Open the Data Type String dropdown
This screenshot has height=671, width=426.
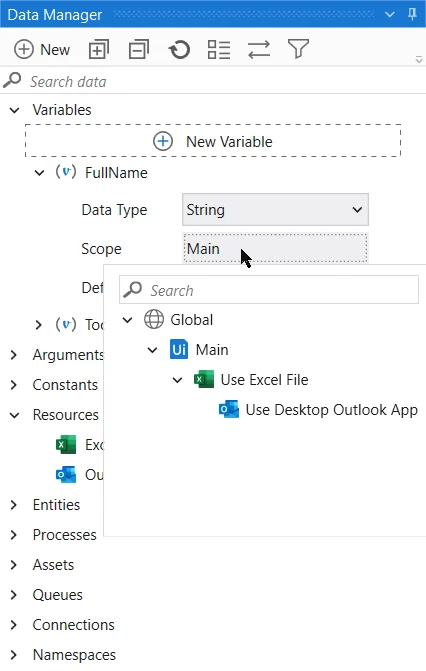point(275,210)
